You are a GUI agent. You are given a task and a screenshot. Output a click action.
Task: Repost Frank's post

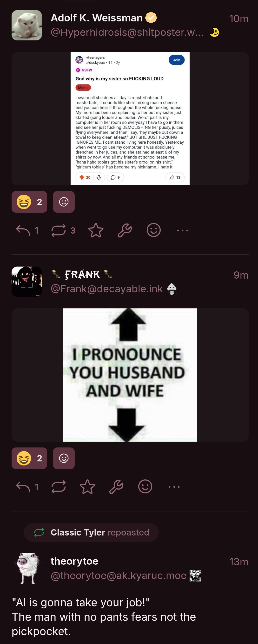[x=58, y=486]
